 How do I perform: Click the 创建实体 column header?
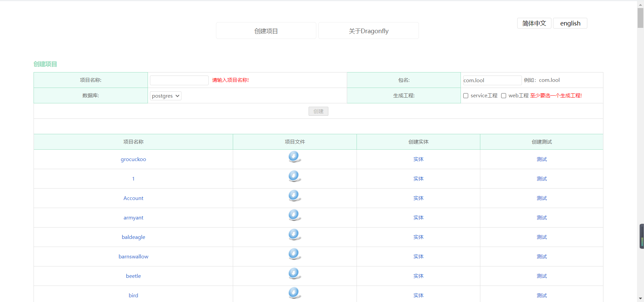pos(419,142)
